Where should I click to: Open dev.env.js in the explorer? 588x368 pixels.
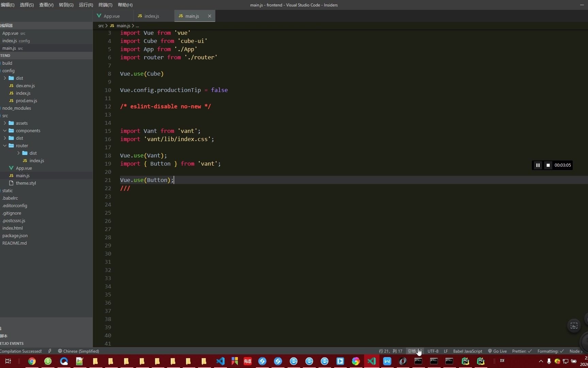[25, 86]
